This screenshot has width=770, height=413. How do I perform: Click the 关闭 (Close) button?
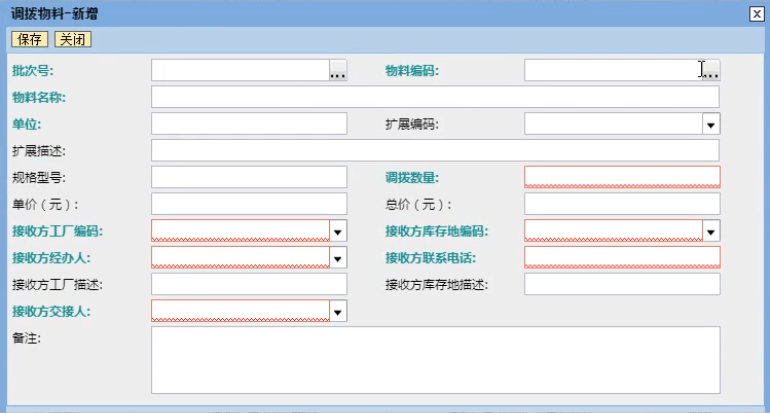pos(72,40)
